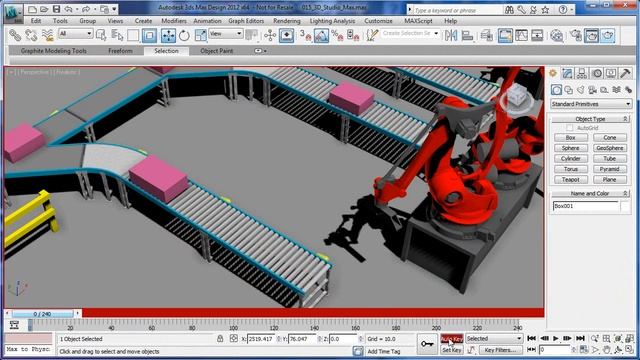Screen dimensions: 640x360
Task: Toggle the Auto Key animation mode
Action: pyautogui.click(x=451, y=339)
